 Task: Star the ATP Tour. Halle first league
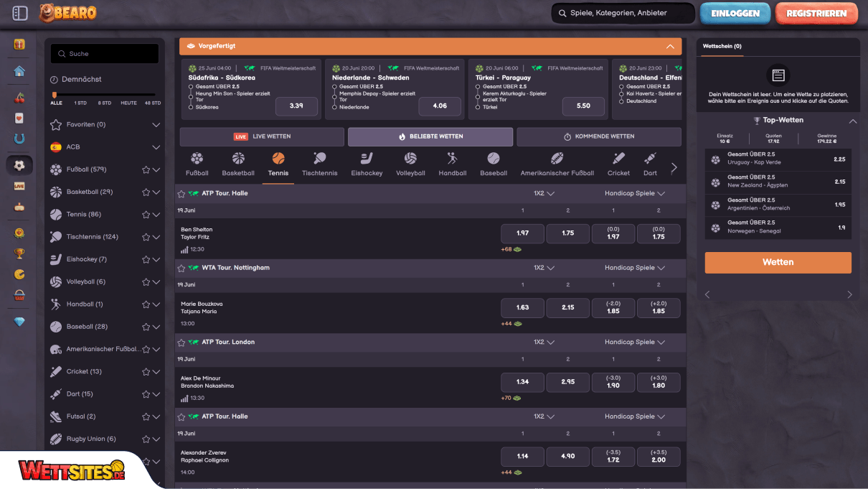click(181, 193)
